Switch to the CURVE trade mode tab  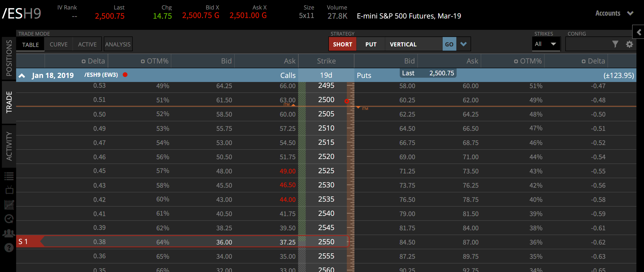59,44
